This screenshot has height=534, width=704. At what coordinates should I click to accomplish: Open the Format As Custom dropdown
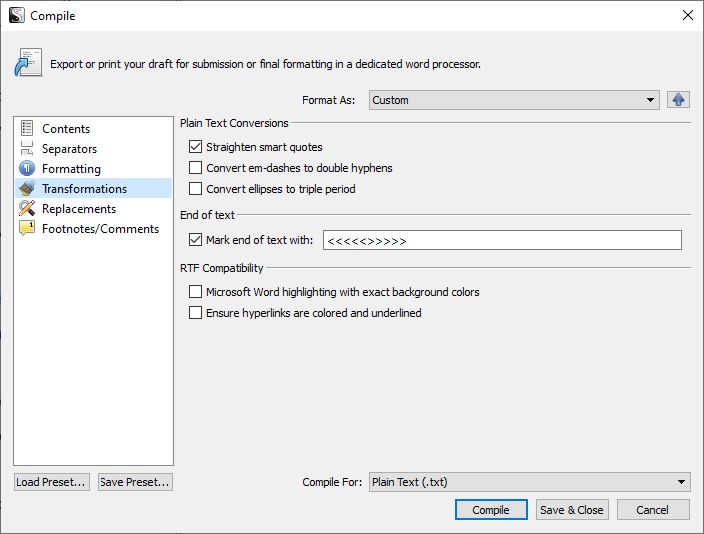[514, 100]
